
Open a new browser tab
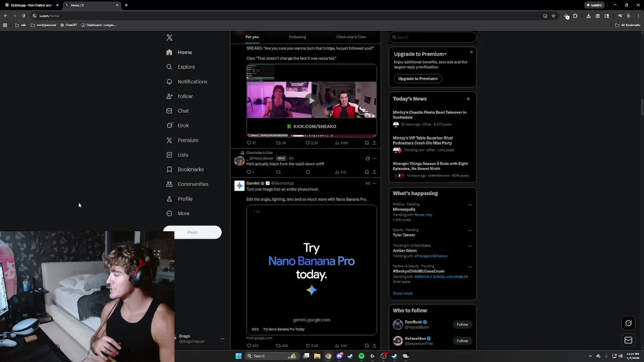pyautogui.click(x=126, y=5)
